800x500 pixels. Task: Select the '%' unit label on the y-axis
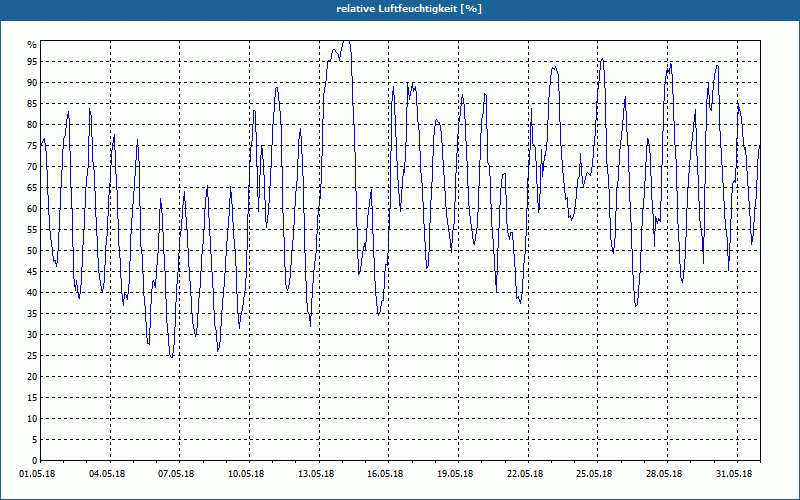(x=32, y=45)
